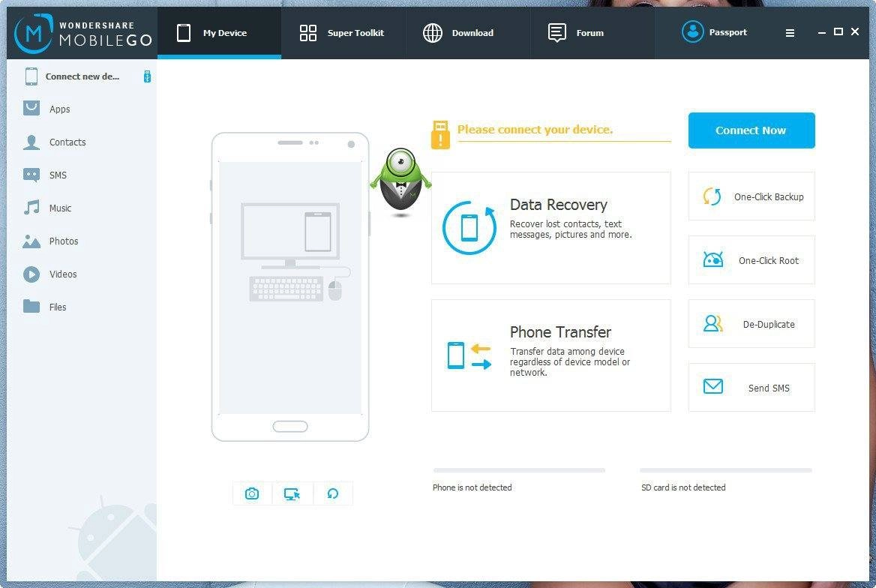Open Music in sidebar
Viewport: 876px width, 588px height.
coord(82,208)
